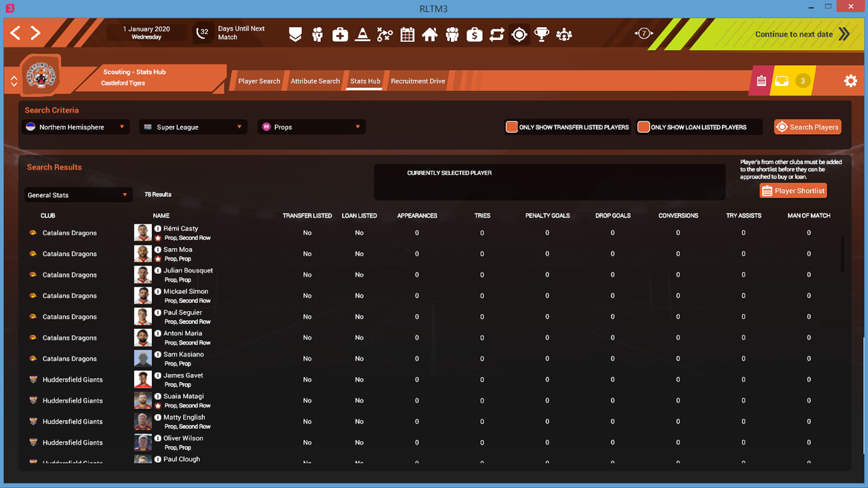The height and width of the screenshot is (488, 868).
Task: Click Matty English's player photo
Action: coord(142,422)
